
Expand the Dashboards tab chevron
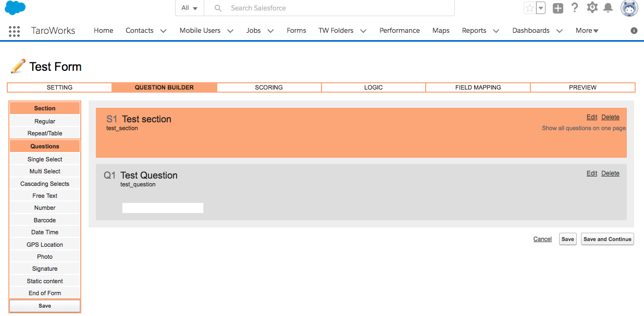[x=559, y=31]
